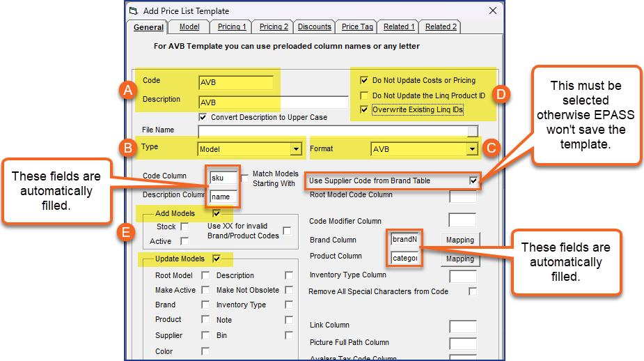Check the Root Model update checkbox

[x=205, y=275]
